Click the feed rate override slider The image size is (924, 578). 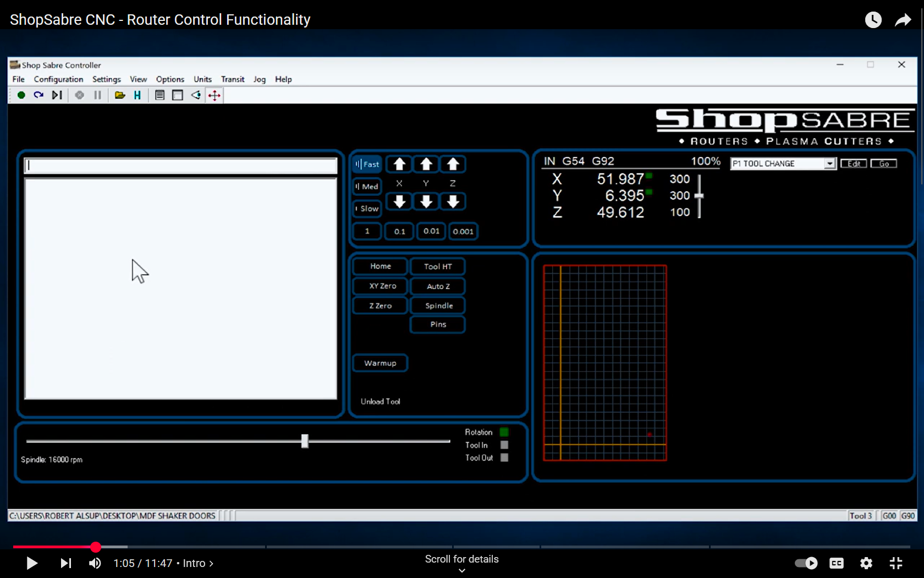pos(699,196)
